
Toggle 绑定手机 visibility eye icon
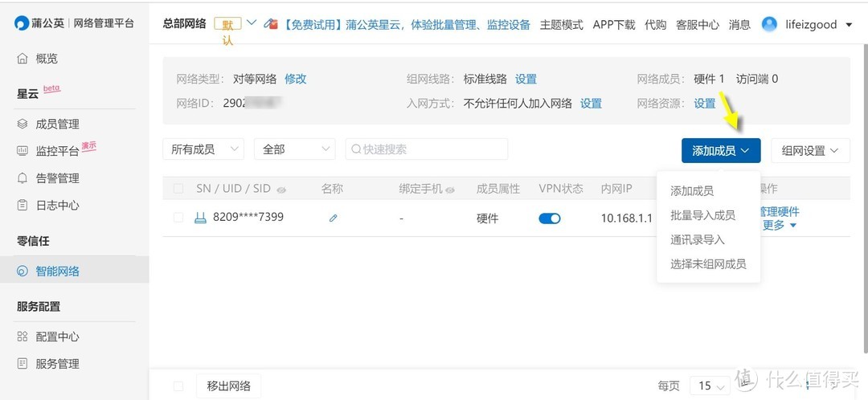[450, 190]
